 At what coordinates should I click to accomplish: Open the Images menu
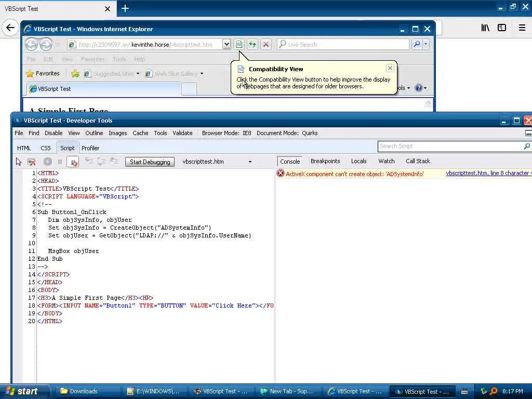tap(118, 133)
